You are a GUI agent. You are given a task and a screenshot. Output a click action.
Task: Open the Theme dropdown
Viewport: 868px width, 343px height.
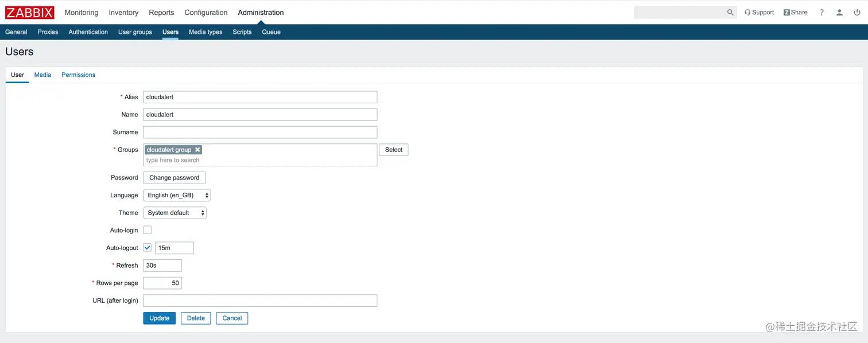click(175, 213)
